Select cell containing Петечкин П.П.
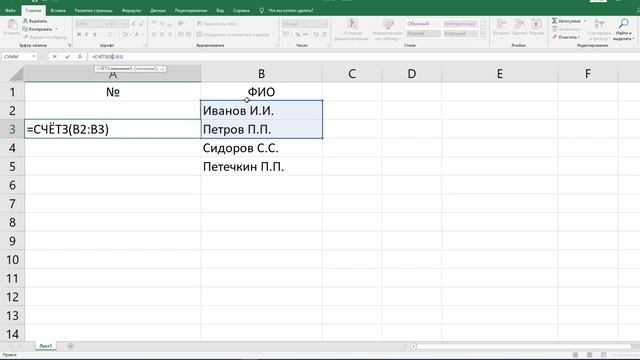The image size is (640, 360). (x=261, y=167)
